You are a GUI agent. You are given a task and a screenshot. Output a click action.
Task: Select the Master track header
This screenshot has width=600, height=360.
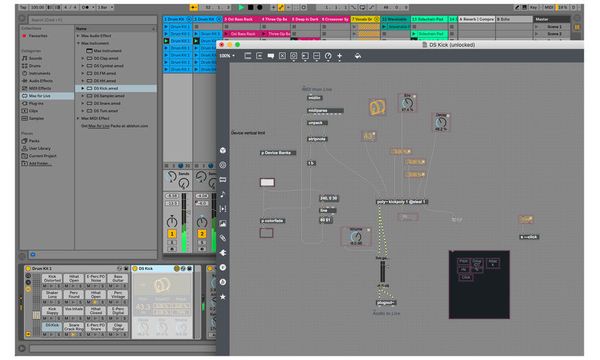tap(552, 19)
